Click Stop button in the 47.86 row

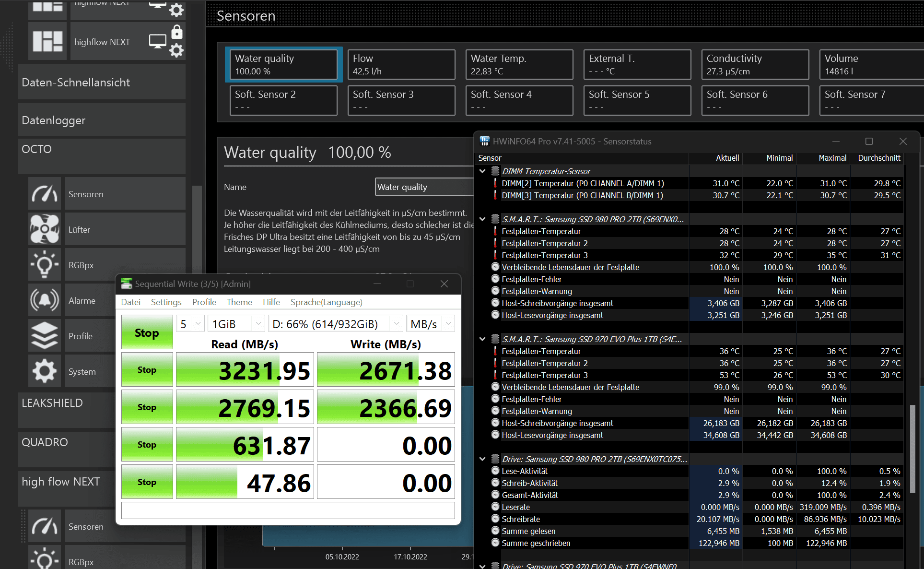click(147, 482)
